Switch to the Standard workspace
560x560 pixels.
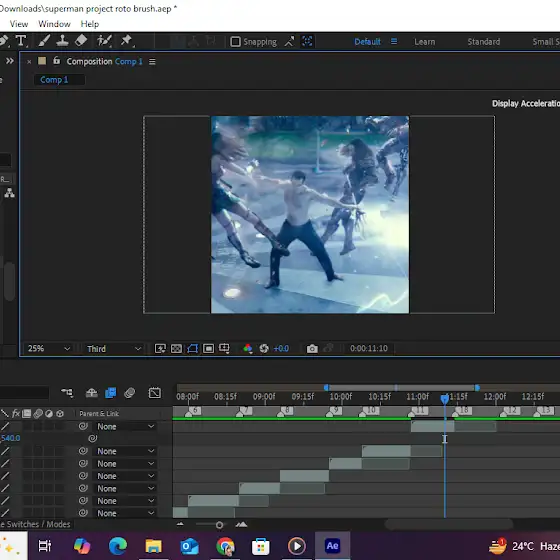[x=484, y=42]
